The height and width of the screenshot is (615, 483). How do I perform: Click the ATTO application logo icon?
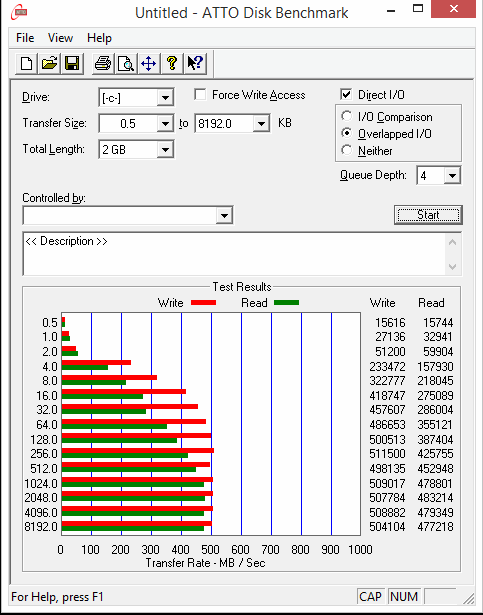[19, 12]
